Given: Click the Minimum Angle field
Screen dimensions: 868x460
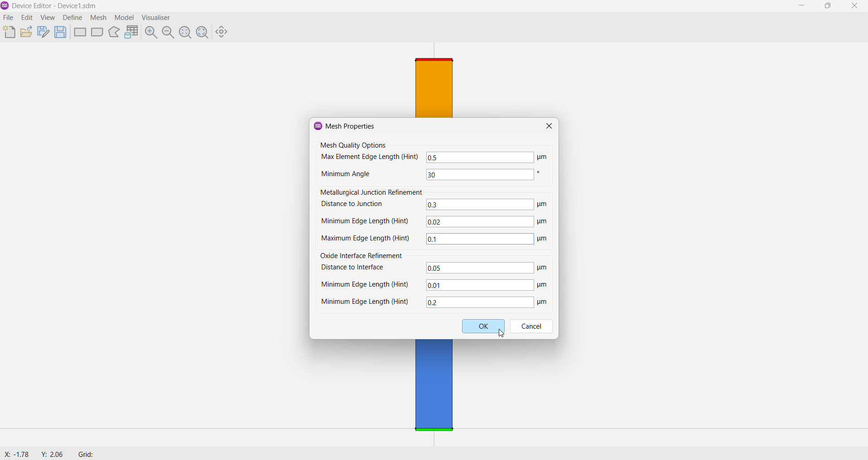Looking at the screenshot, I should [x=480, y=175].
